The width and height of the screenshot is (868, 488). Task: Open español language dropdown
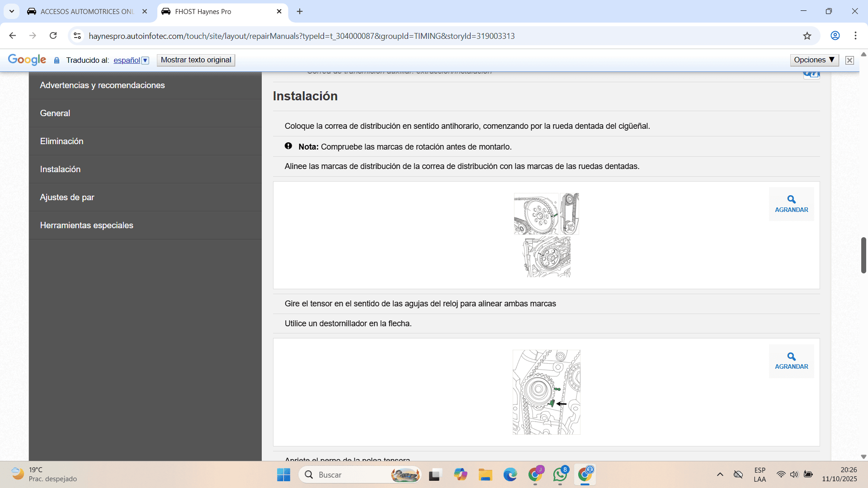[x=145, y=60]
